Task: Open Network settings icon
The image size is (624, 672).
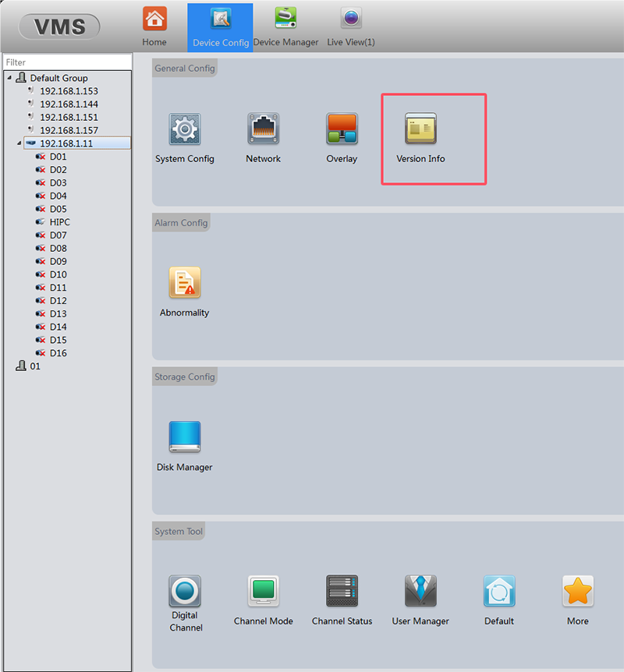Action: click(263, 129)
